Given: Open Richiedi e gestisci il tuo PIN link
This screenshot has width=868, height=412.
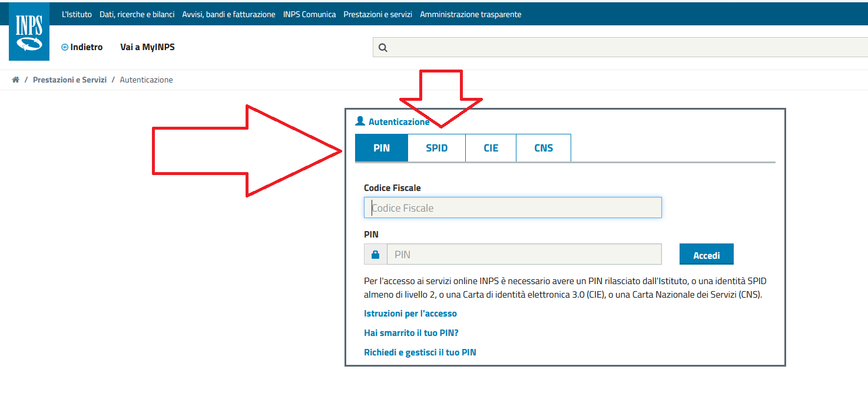Looking at the screenshot, I should point(420,352).
